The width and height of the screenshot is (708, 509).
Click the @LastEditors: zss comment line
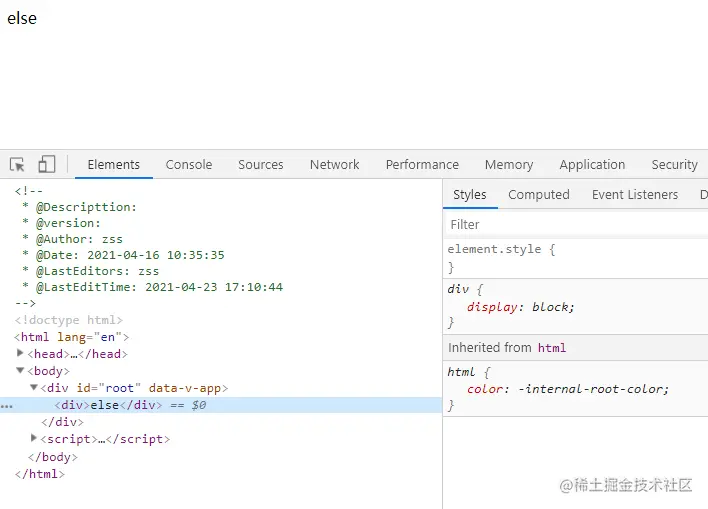[x=90, y=271]
